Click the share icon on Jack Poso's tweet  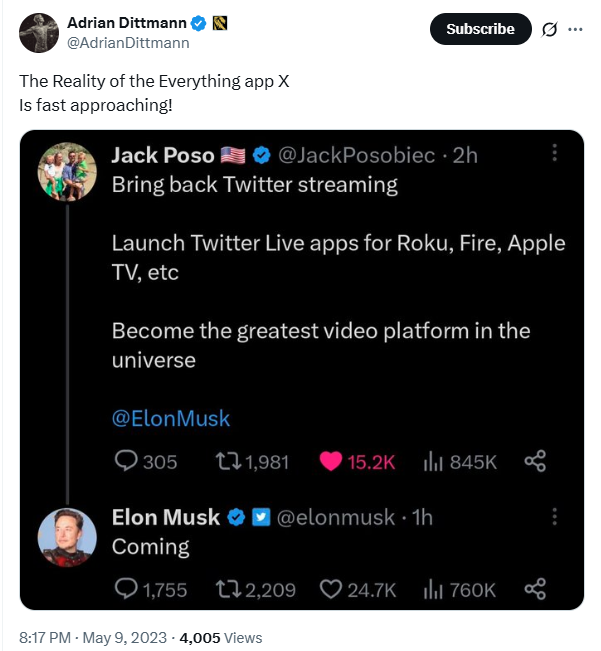pyautogui.click(x=535, y=461)
